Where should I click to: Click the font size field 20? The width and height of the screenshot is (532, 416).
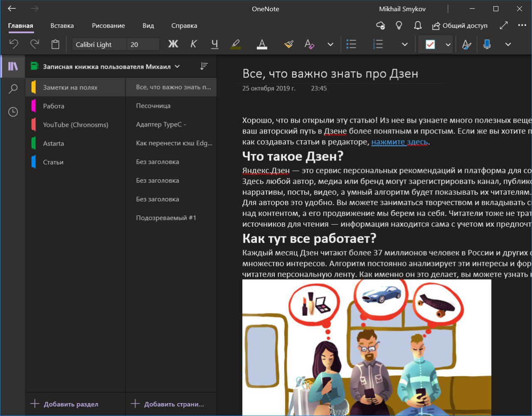(143, 45)
